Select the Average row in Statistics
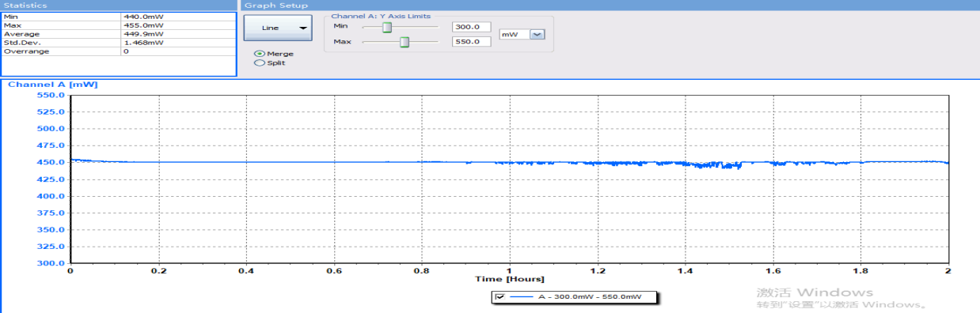 [119, 34]
